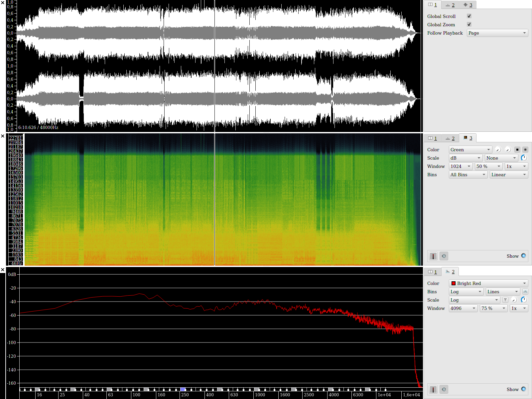Viewport: 532px width, 399px height.
Task: Open the Follow Playback dropdown
Action: click(x=497, y=33)
